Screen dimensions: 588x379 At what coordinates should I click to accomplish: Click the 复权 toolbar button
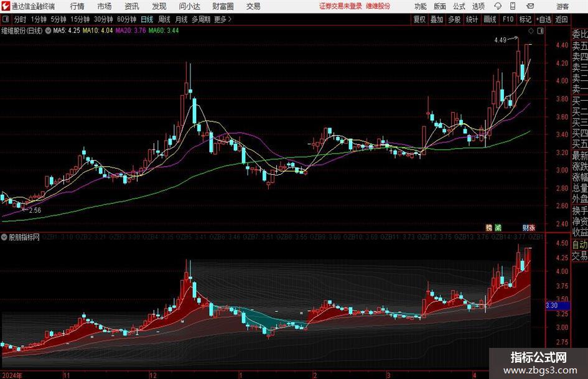(x=419, y=19)
